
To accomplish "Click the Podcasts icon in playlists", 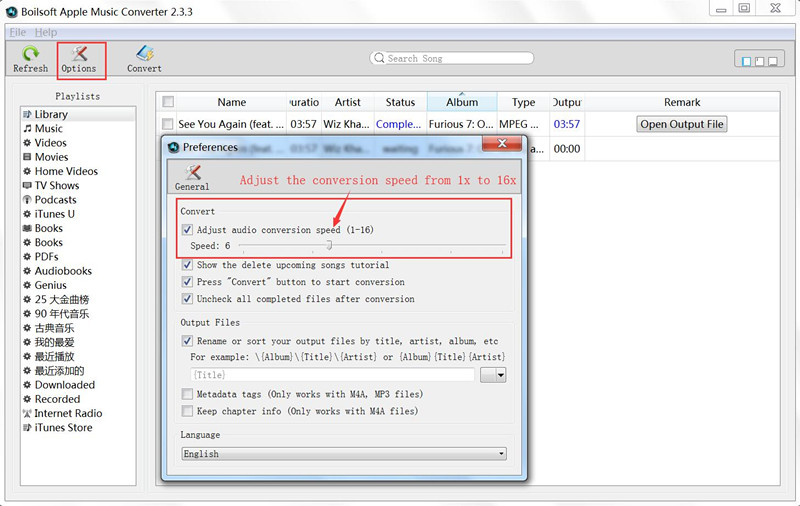I will pos(27,200).
